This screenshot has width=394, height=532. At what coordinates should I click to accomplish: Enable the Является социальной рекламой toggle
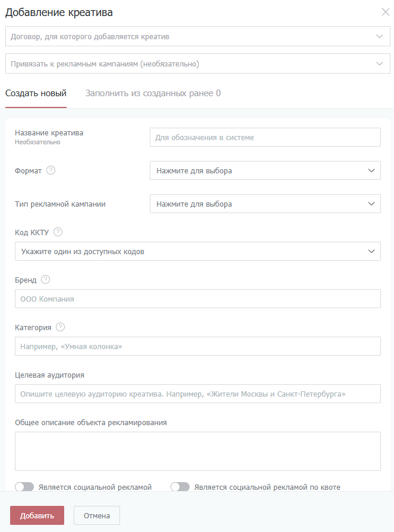click(x=24, y=487)
